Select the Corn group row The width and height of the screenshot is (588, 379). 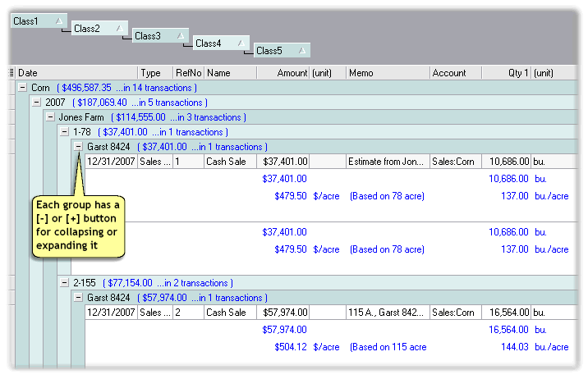tap(296, 87)
